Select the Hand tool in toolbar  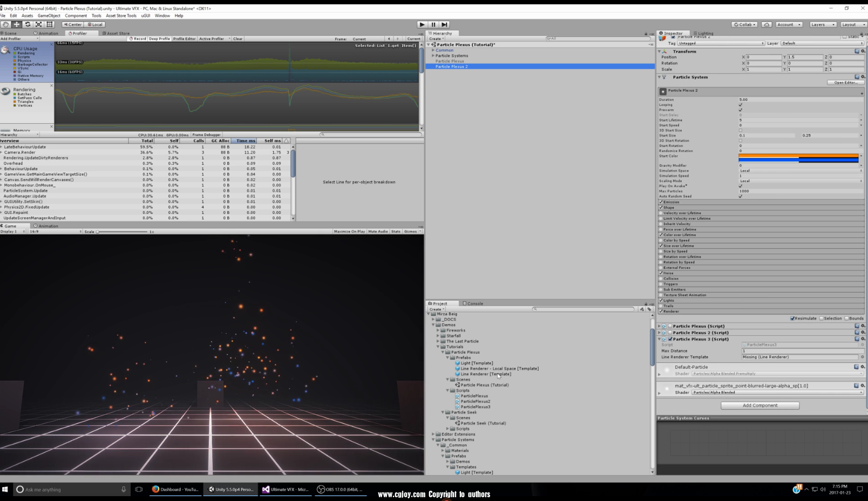[x=5, y=24]
